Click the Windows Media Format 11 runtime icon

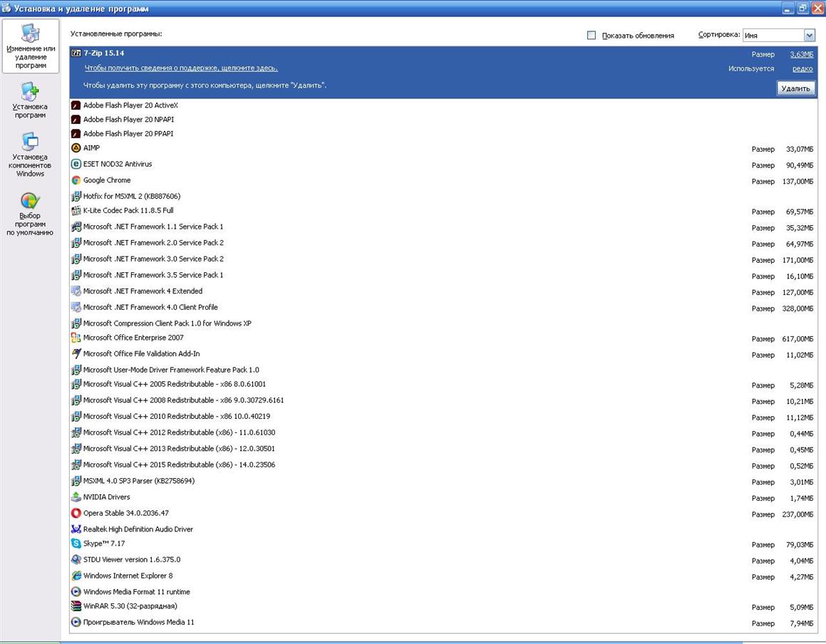click(76, 592)
